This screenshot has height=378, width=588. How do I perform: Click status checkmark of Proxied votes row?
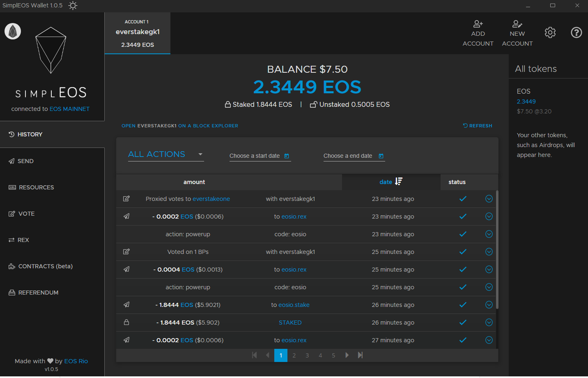(x=463, y=199)
